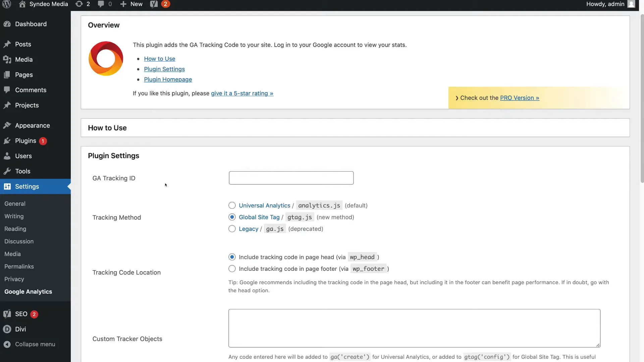Open Media settings submenu item
The width and height of the screenshot is (644, 362).
[12, 254]
